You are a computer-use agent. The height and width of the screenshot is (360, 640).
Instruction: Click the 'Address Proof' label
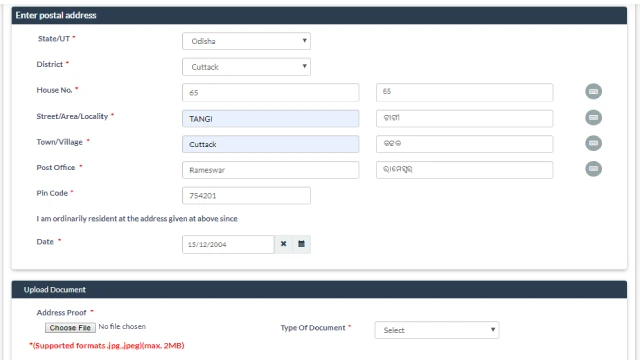pos(61,313)
